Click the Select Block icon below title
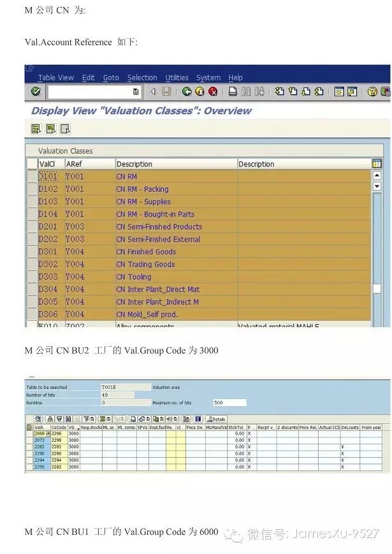The image size is (392, 554). point(51,129)
